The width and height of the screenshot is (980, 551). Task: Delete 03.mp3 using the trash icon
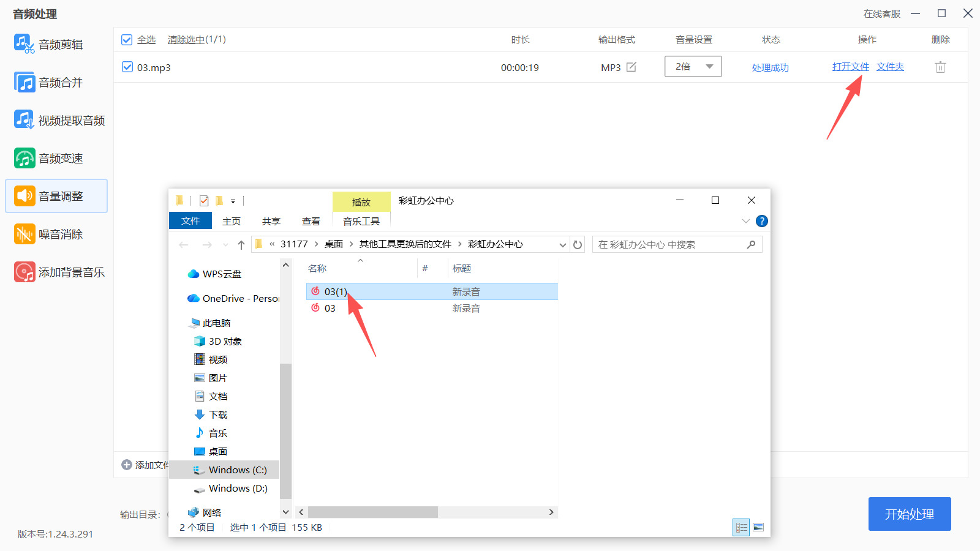(x=940, y=67)
